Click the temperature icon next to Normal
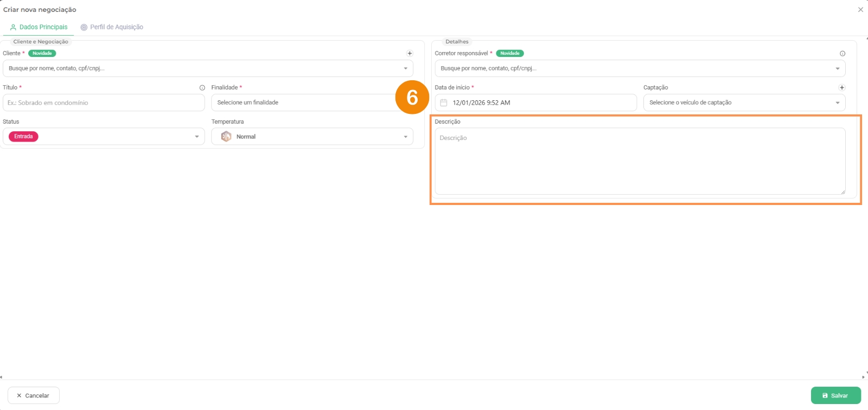 click(226, 137)
